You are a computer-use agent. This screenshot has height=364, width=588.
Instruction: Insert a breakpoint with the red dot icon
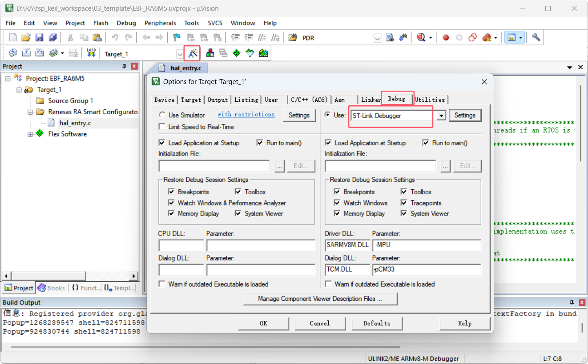click(446, 38)
